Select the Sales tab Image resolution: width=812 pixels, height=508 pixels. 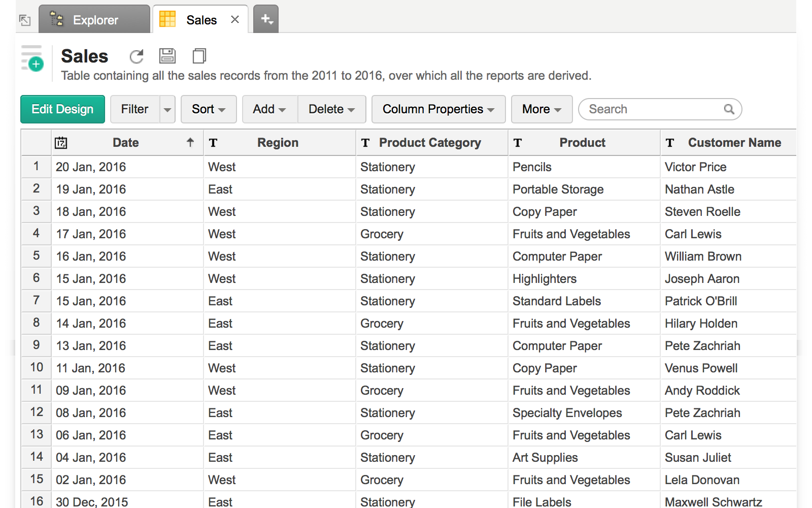(195, 20)
